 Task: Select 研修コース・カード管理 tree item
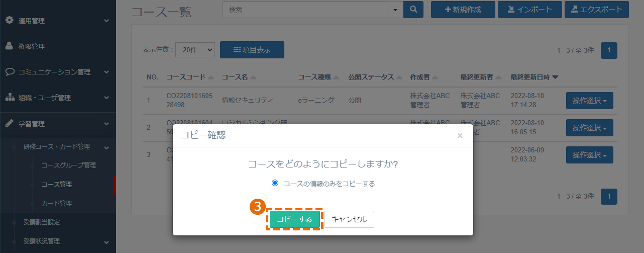click(57, 147)
